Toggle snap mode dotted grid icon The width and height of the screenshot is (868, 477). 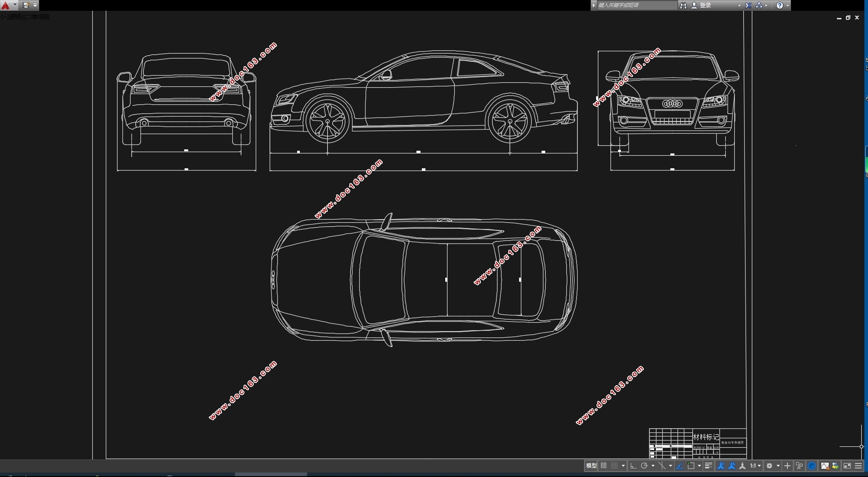point(615,466)
